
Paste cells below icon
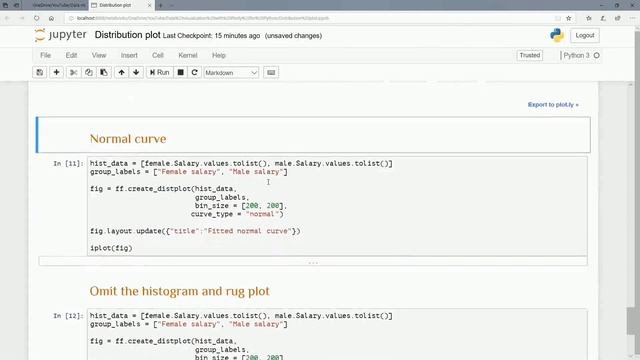click(x=104, y=73)
